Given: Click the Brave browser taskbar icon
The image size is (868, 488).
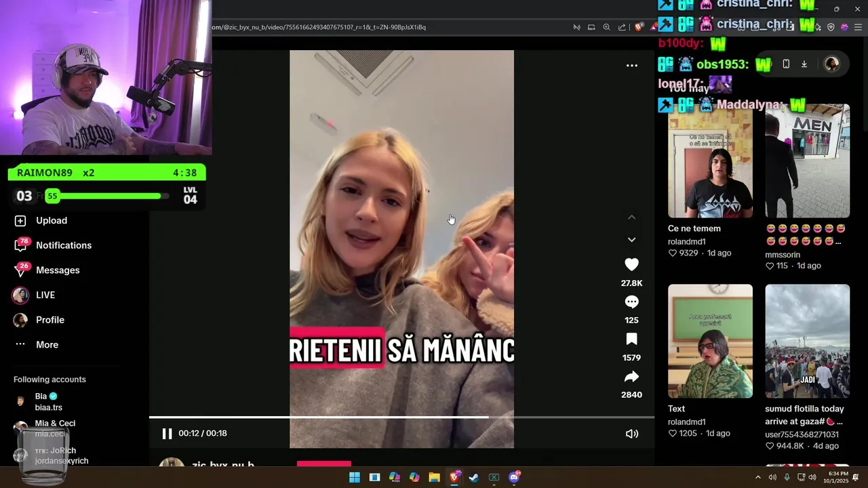Looking at the screenshot, I should pos(454,477).
